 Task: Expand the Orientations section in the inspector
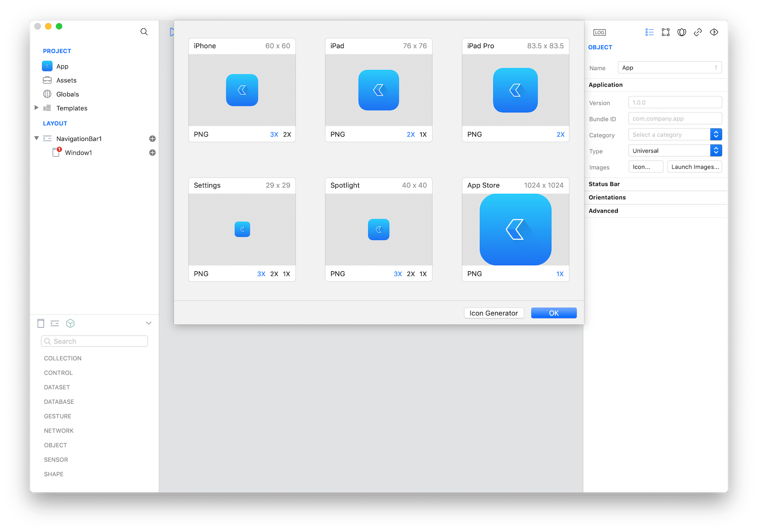pos(607,197)
